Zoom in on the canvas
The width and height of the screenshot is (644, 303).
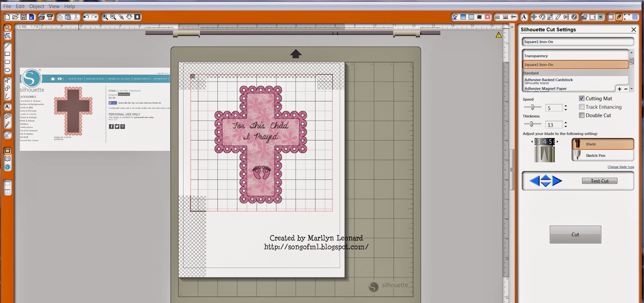click(105, 17)
